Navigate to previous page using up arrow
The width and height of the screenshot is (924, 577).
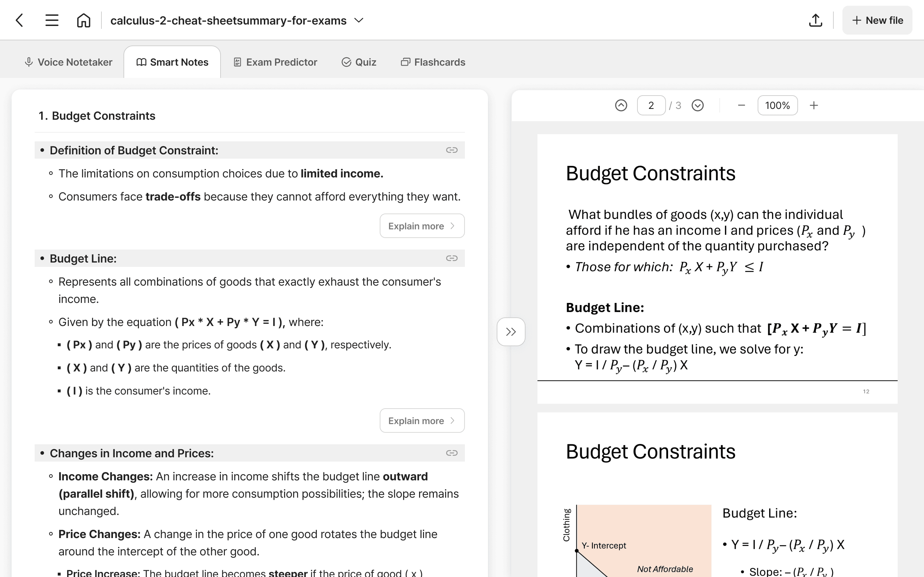point(620,105)
